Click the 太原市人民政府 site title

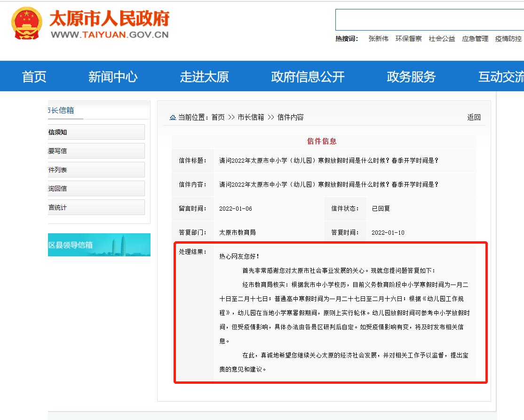[109, 19]
